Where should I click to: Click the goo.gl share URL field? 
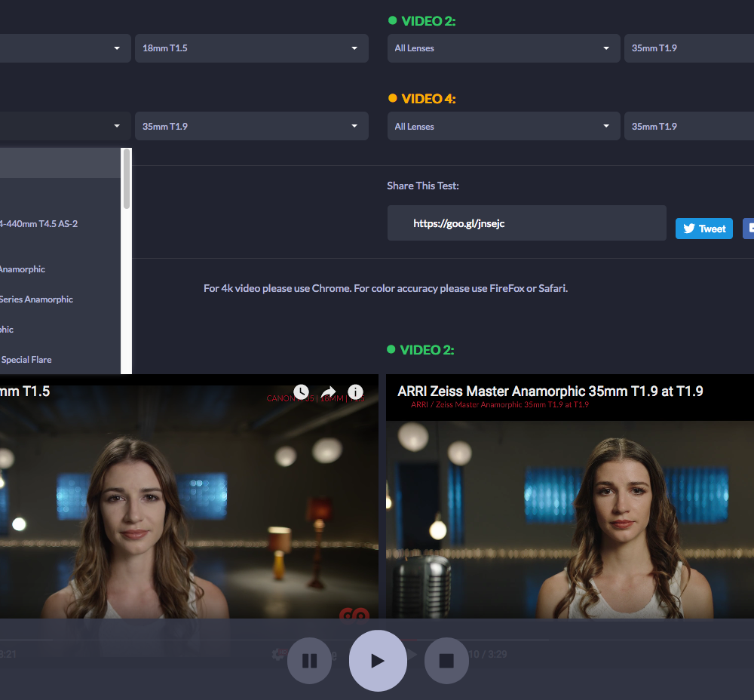(x=526, y=223)
